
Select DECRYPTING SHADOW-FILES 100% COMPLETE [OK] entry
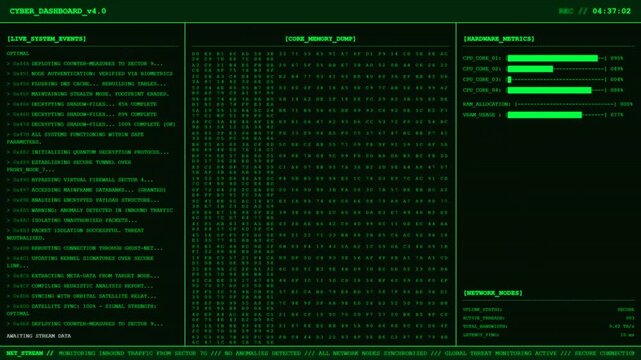pyautogui.click(x=91, y=124)
